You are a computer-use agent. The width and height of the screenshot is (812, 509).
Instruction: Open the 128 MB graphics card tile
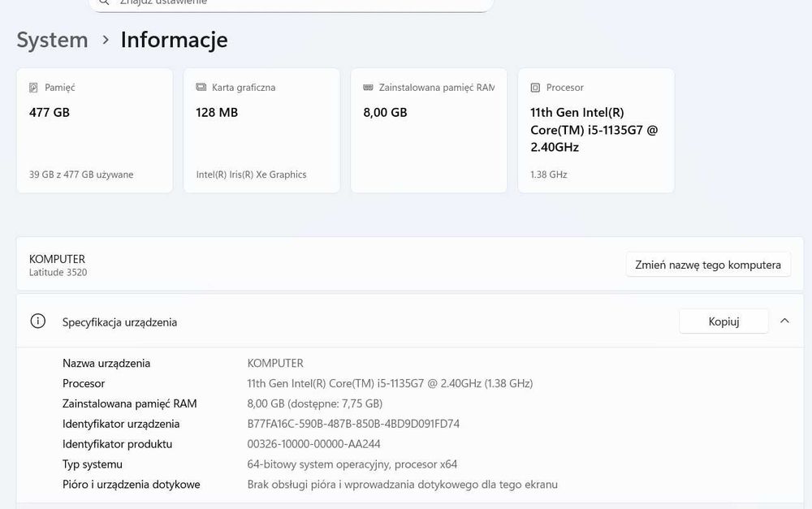point(261,131)
